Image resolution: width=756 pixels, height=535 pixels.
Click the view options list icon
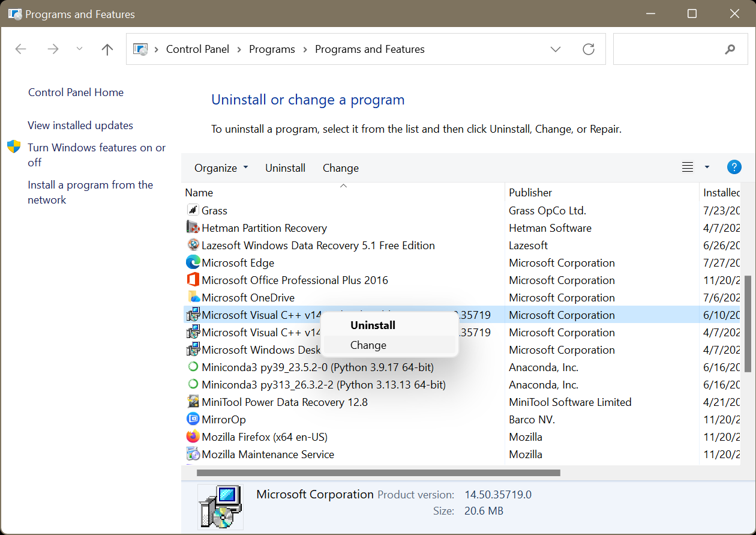tap(688, 168)
